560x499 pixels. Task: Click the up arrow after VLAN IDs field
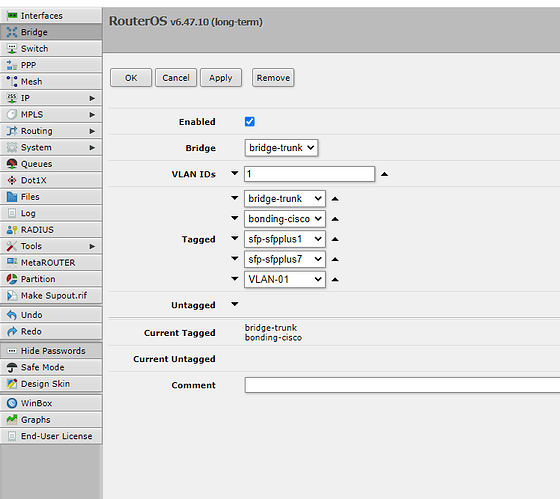[384, 174]
